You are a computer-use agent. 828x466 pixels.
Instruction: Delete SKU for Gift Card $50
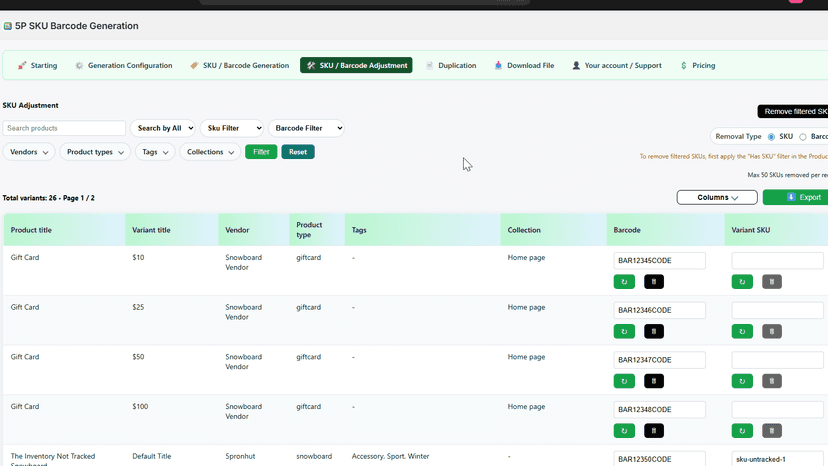click(771, 381)
